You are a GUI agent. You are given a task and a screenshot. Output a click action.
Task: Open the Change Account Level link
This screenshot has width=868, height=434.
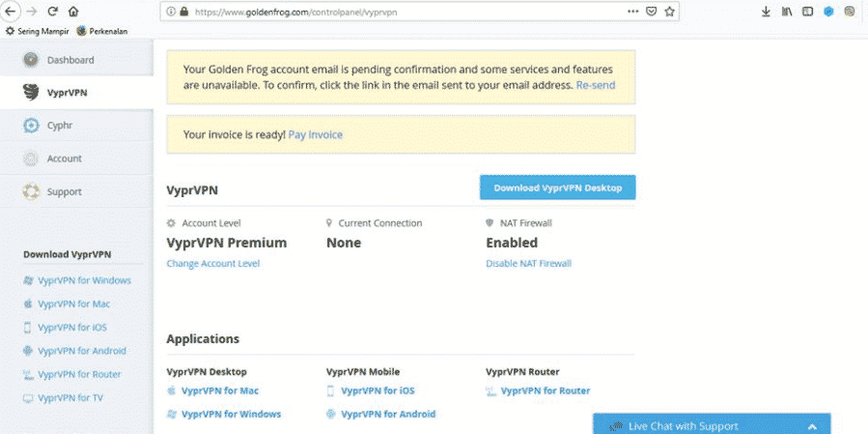click(x=213, y=264)
